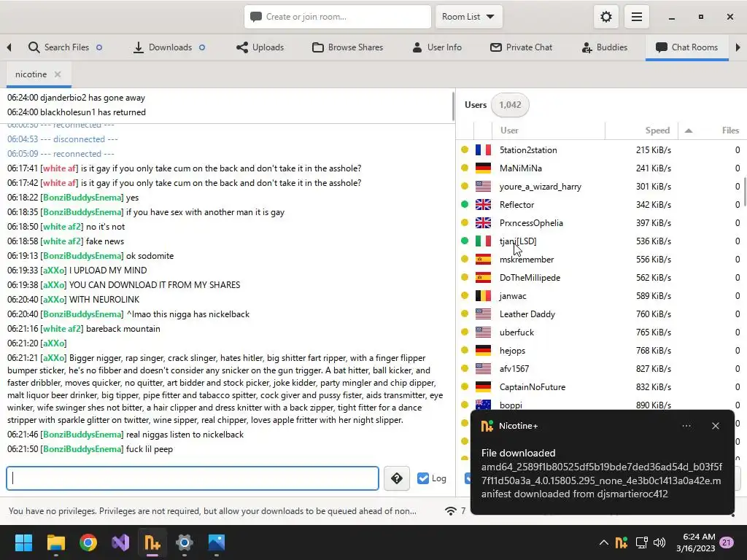Click username aXXo at 06:19:33
The width and height of the screenshot is (747, 560).
[54, 271]
